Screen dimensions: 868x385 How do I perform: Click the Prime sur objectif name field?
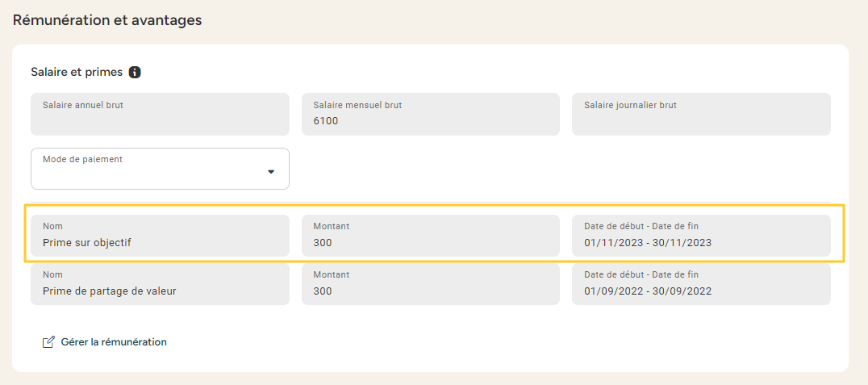click(160, 236)
